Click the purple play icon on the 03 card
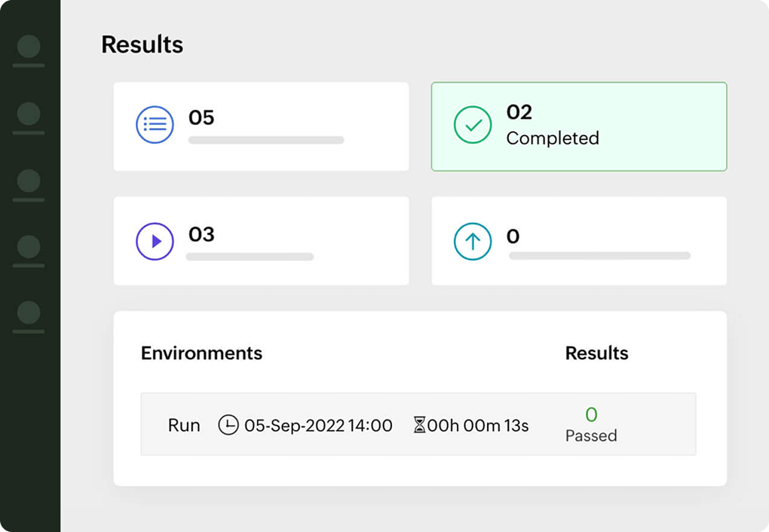Screen dimensions: 769x532 coord(154,240)
